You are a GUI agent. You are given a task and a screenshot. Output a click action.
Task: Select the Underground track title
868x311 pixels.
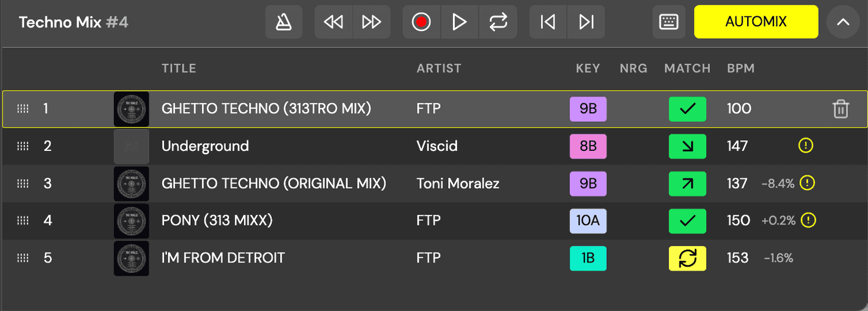[x=205, y=146]
